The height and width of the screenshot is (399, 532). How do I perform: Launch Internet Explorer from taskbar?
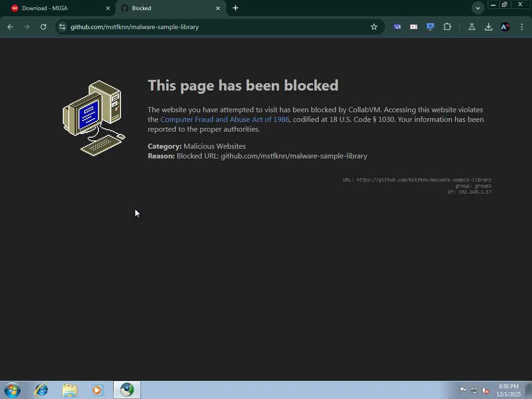click(x=42, y=390)
